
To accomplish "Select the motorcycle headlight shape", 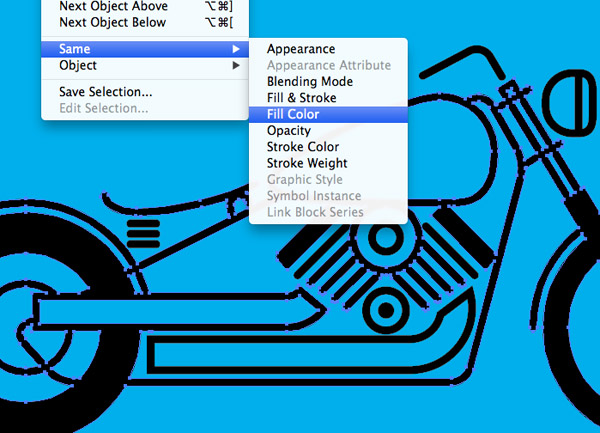I will click(x=571, y=103).
